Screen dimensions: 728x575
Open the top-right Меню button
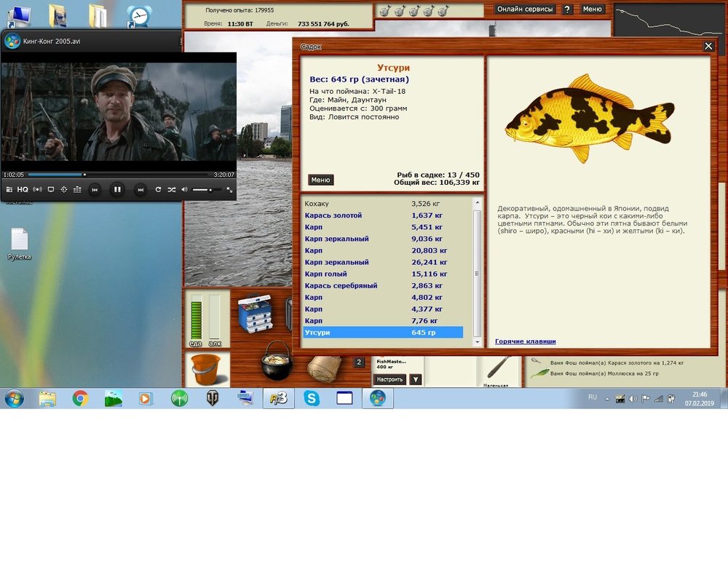point(593,9)
